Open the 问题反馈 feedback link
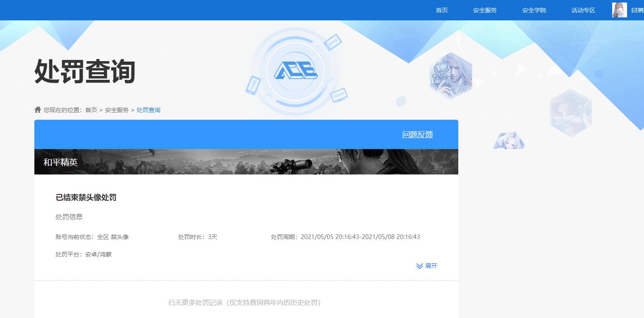Viewport: 644px width, 318px height. (417, 134)
